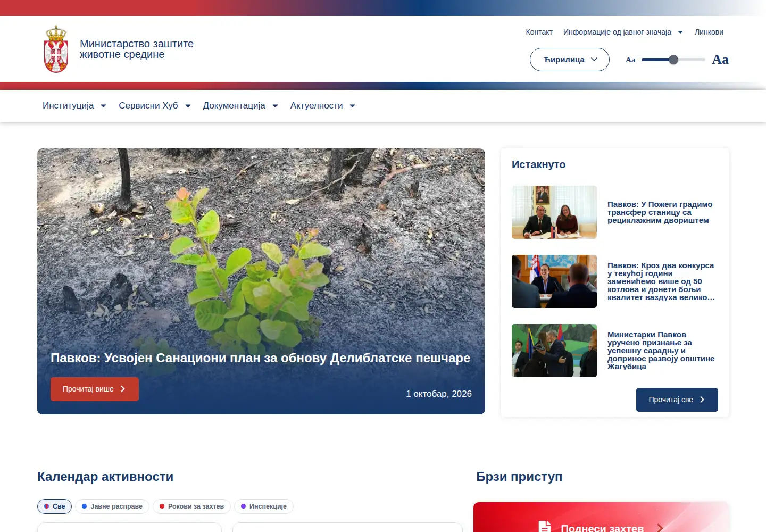Filter calendar by Рокови за захтев

coord(191,506)
